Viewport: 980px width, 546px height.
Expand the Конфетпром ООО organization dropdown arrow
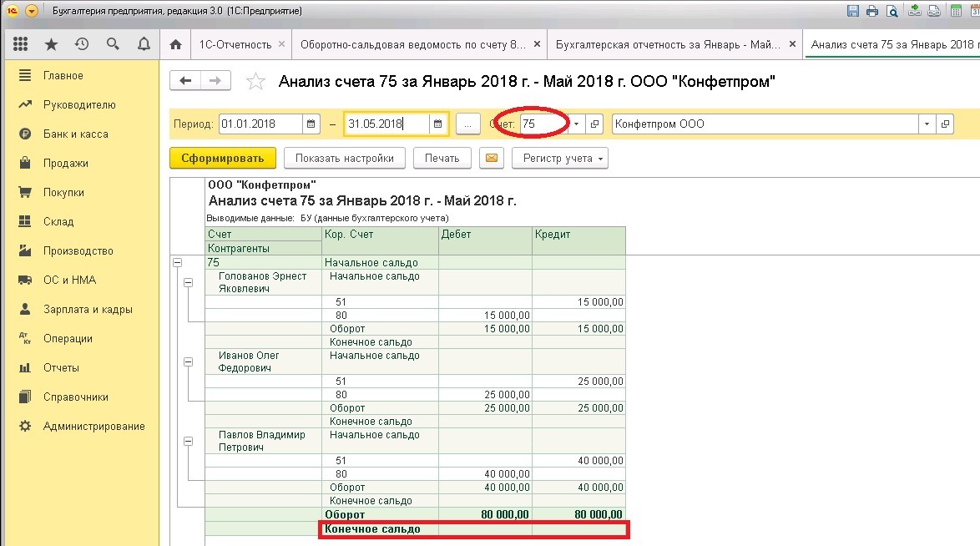coord(927,124)
